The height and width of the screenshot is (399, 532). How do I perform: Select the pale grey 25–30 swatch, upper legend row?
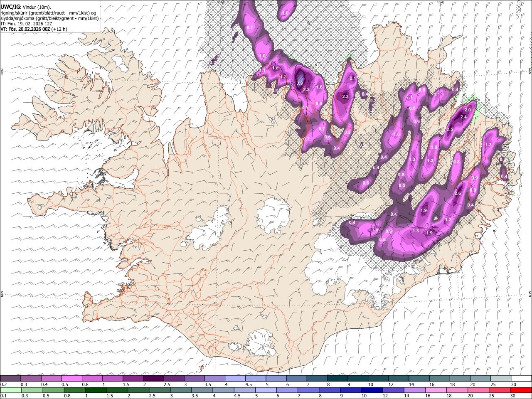point(500,379)
